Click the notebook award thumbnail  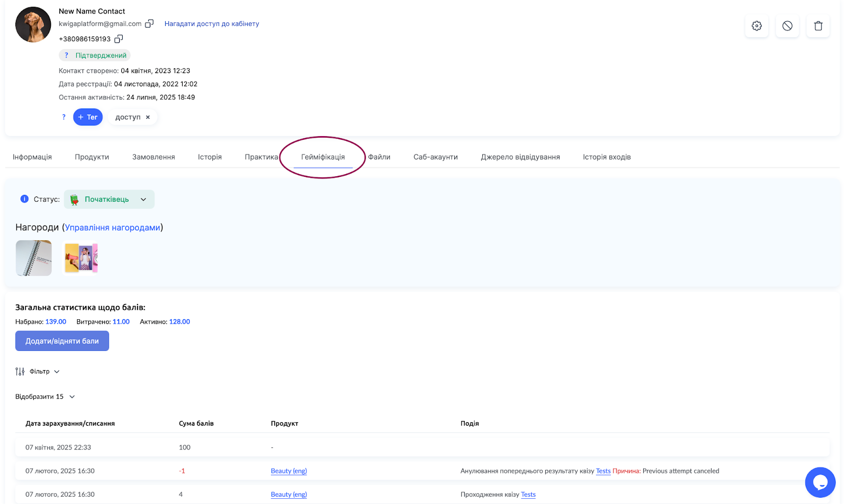34,258
